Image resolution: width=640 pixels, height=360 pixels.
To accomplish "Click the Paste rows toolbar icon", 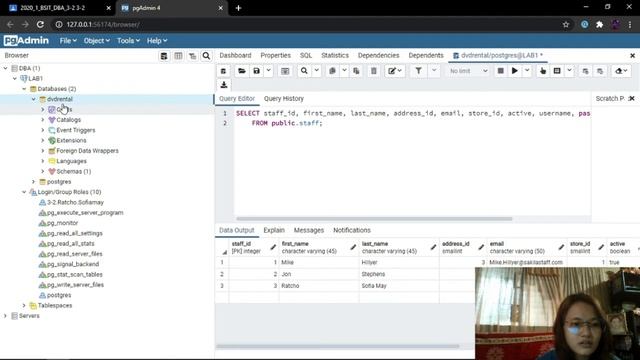I will pos(356,71).
